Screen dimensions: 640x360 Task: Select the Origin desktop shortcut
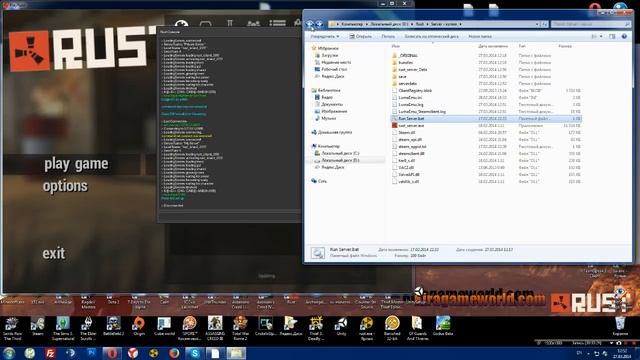pos(139,327)
